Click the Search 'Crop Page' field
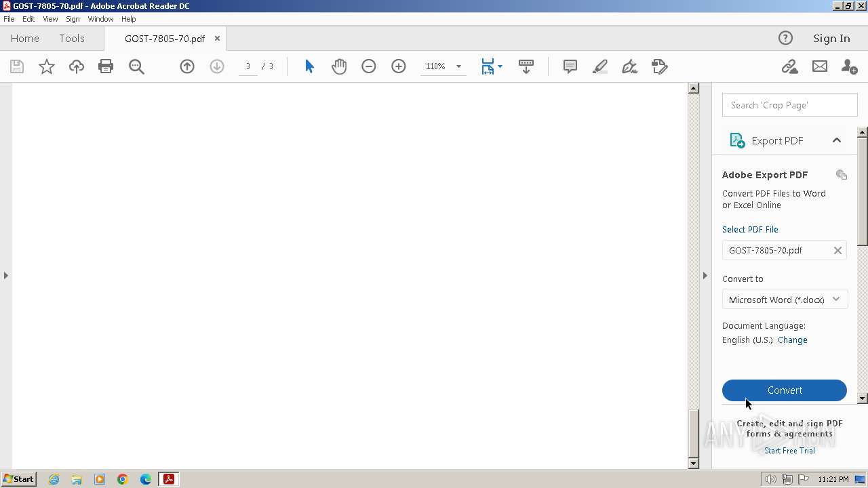The image size is (868, 488). coord(790,105)
